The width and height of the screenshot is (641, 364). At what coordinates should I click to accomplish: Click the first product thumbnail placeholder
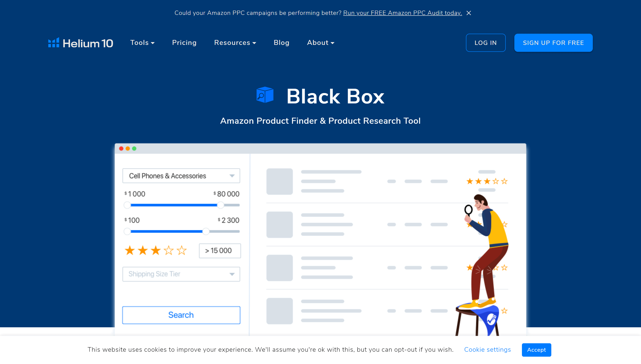point(279,182)
